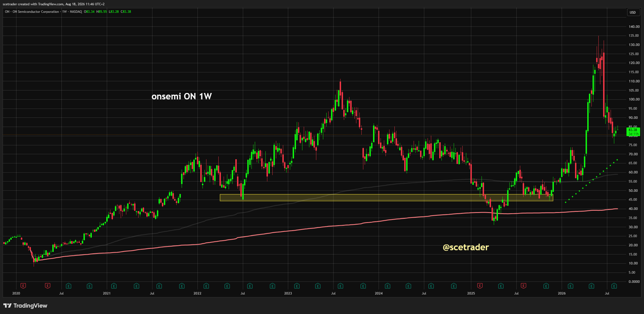644x314 pixels.
Task: Open the earnings marker just after the 2023 label
Action: click(x=297, y=286)
